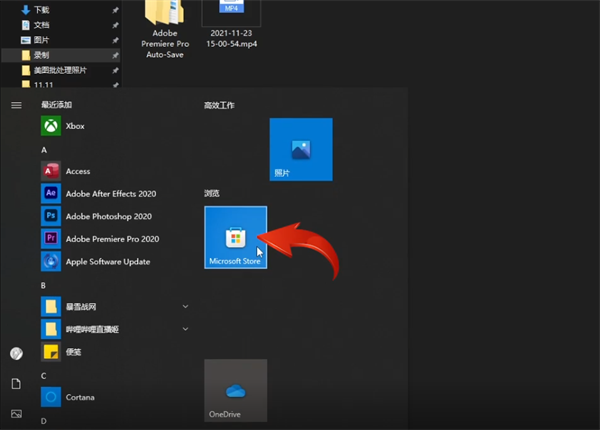Select the 录制 quick access folder
Image resolution: width=600 pixels, height=430 pixels.
(x=61, y=55)
